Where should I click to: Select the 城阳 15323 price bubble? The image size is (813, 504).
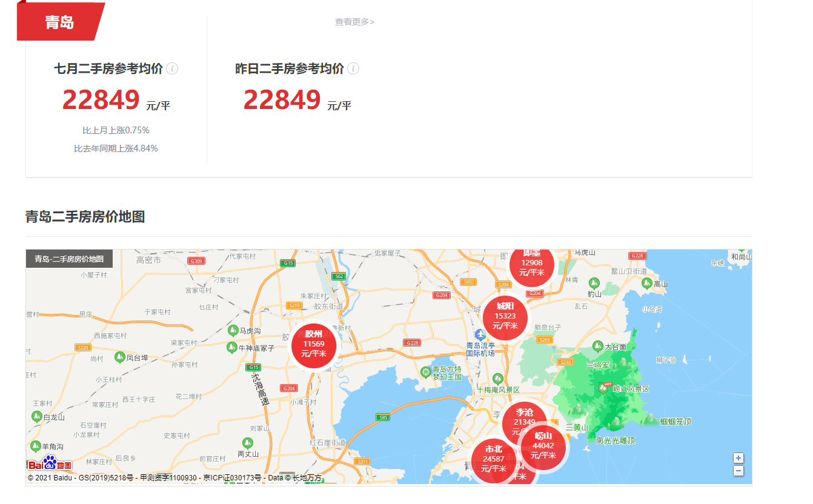point(505,316)
